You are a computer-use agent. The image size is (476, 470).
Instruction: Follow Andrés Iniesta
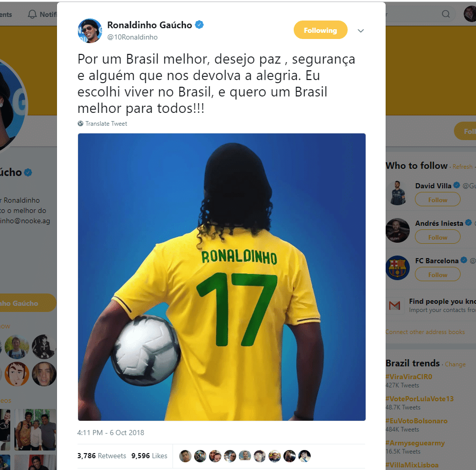pos(437,237)
